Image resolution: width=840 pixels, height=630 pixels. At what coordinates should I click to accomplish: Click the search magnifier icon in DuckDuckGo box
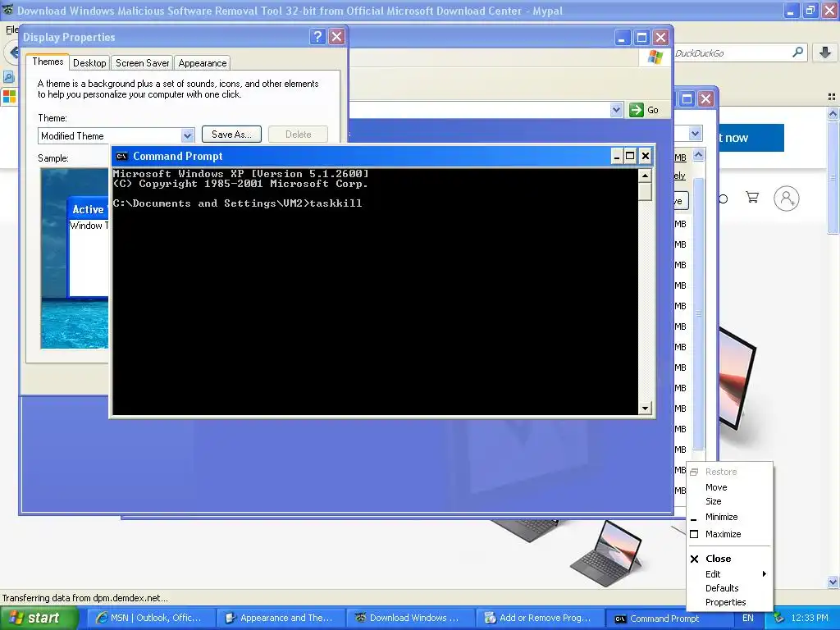click(797, 52)
